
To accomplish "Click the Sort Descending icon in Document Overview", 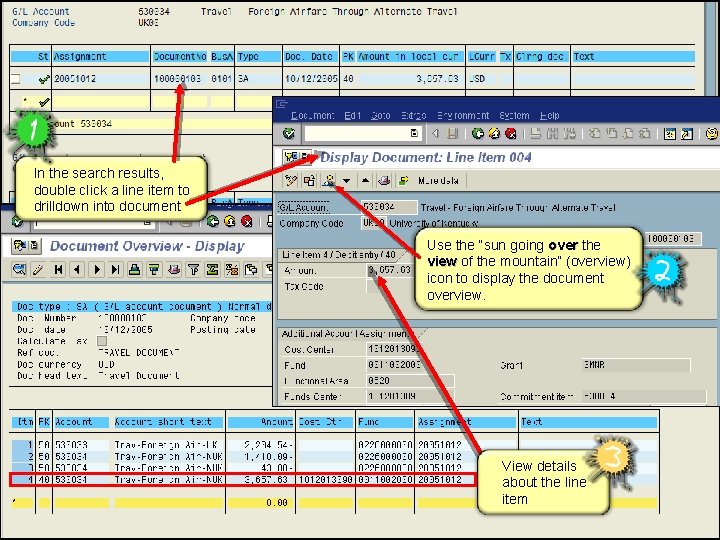I will pos(154,269).
